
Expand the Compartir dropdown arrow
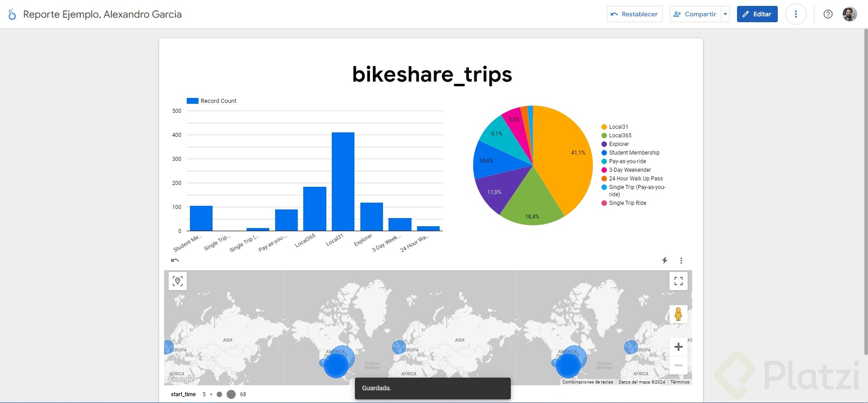tap(725, 14)
